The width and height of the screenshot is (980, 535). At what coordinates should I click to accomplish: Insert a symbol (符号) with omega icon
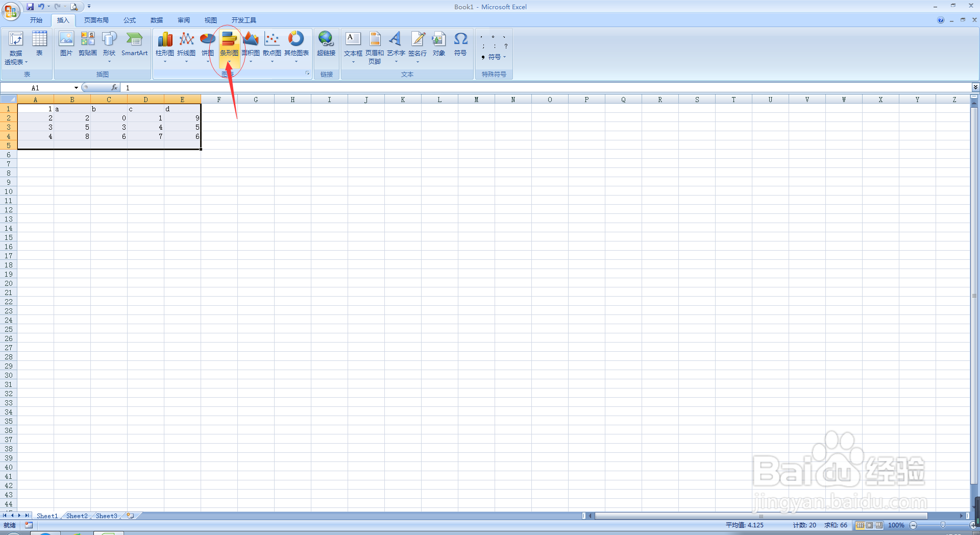pyautogui.click(x=460, y=44)
